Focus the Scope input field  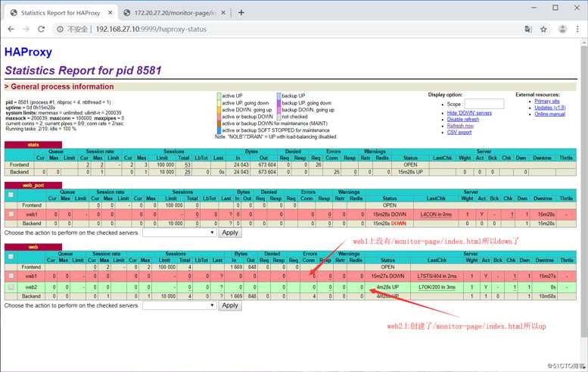pos(484,104)
